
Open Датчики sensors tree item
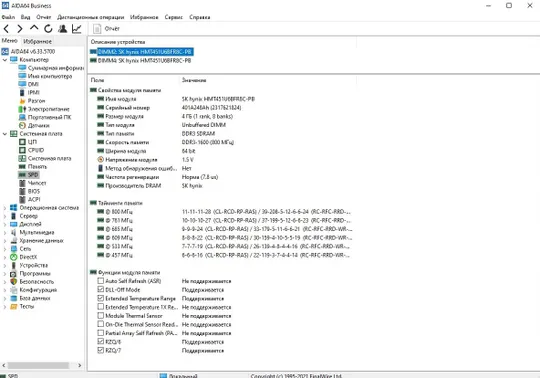coord(39,125)
